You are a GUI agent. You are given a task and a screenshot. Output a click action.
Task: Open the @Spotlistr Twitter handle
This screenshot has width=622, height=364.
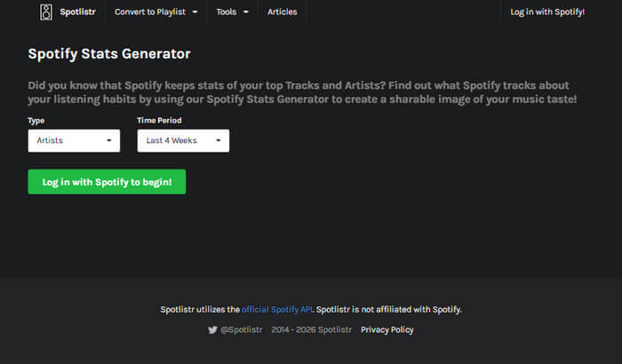coord(242,330)
